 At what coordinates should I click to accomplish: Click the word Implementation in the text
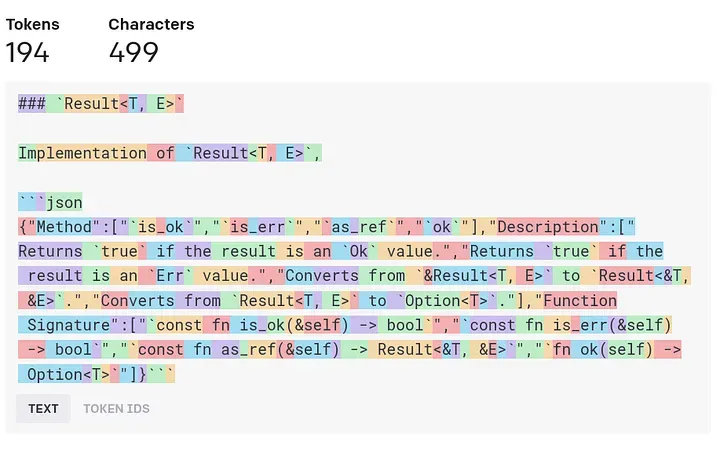point(83,153)
